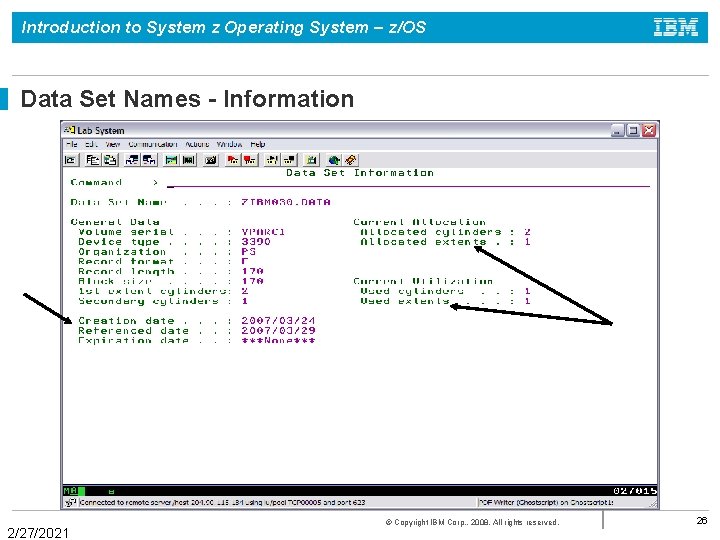Click the Record format label

tap(126, 261)
